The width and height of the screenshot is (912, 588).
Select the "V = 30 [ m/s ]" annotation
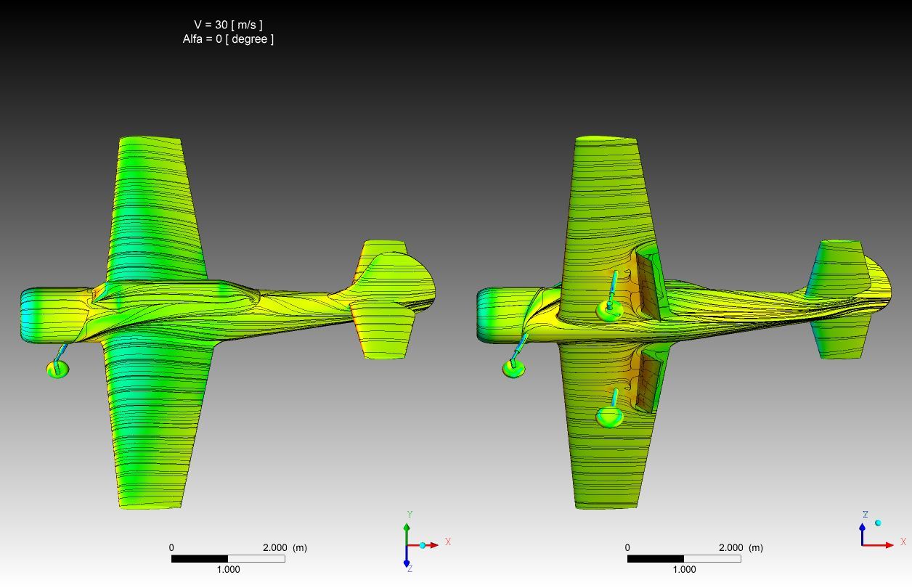228,25
